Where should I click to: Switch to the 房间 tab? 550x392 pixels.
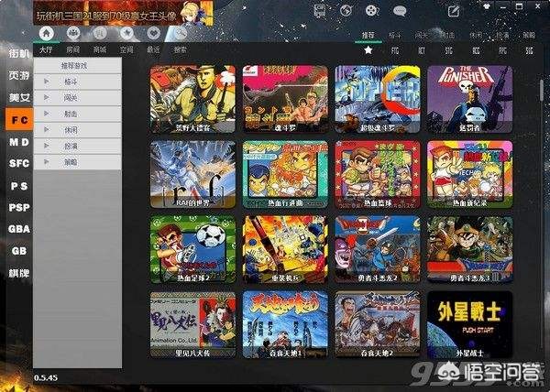[x=73, y=49]
